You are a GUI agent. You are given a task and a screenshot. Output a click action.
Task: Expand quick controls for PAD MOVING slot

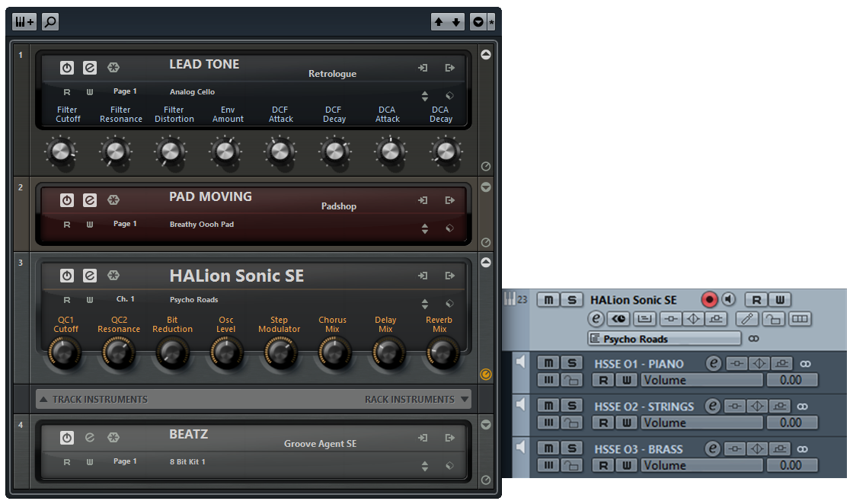pos(486,187)
